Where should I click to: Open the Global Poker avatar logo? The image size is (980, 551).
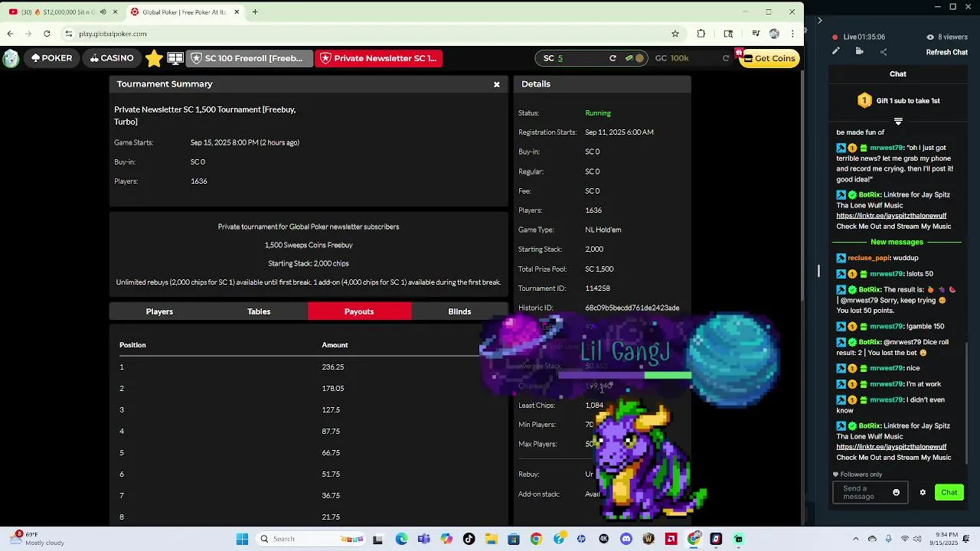(11, 58)
